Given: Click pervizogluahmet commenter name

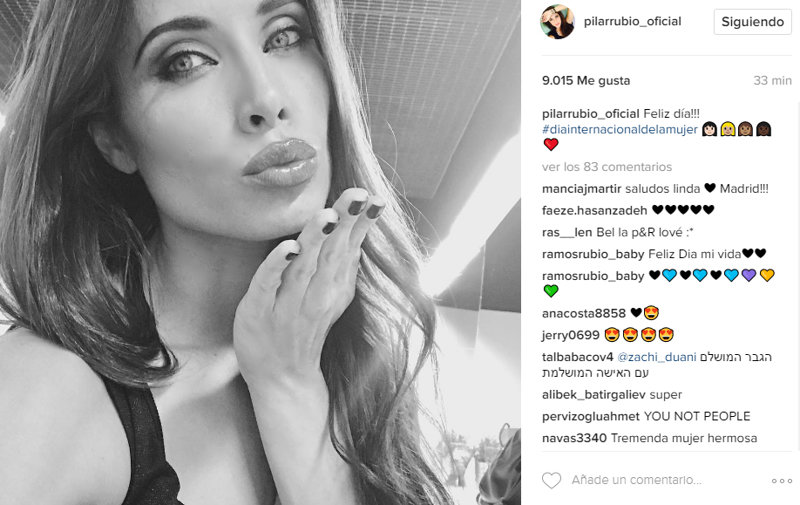Looking at the screenshot, I should tap(591, 417).
